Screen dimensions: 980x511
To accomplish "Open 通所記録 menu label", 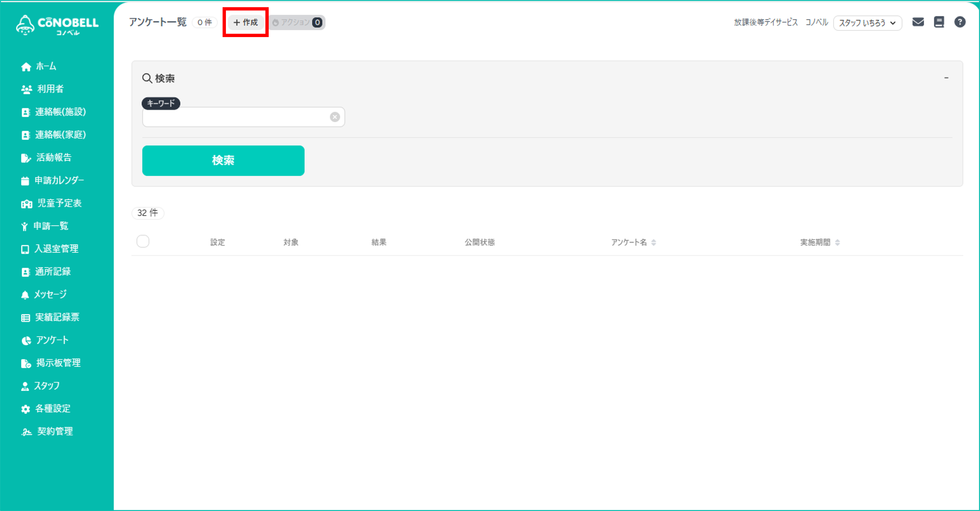I will 53,272.
